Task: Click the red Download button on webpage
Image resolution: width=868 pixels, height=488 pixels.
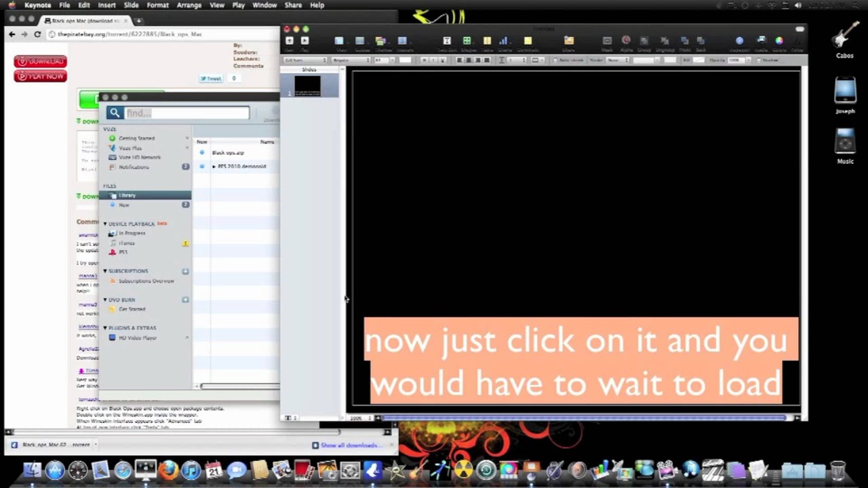Action: 40,62
